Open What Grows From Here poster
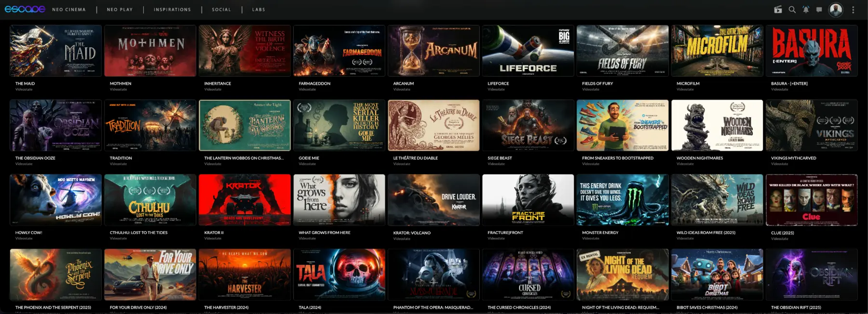This screenshot has width=868, height=314. pyautogui.click(x=339, y=200)
